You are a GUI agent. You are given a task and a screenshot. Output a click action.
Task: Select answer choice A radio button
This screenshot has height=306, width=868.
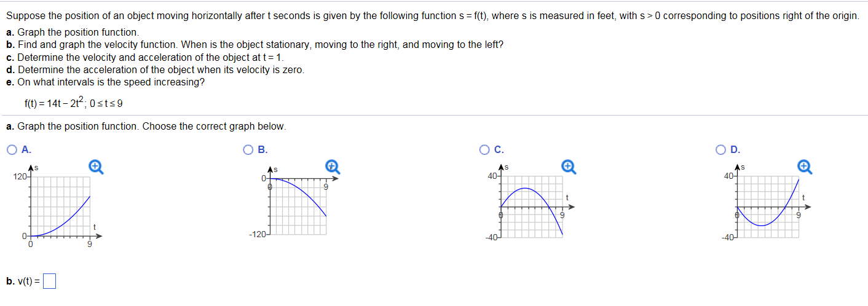tap(13, 149)
